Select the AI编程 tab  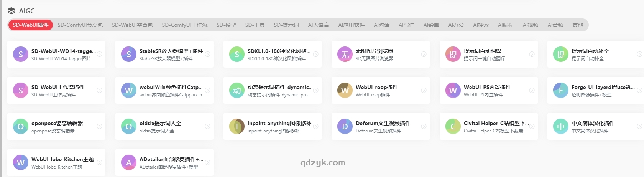coord(506,25)
